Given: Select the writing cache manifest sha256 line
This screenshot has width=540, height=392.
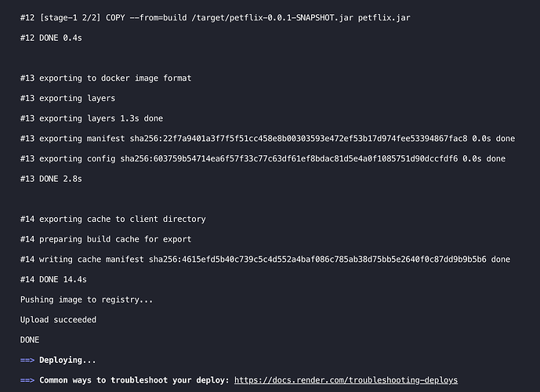Looking at the screenshot, I should coord(265,260).
